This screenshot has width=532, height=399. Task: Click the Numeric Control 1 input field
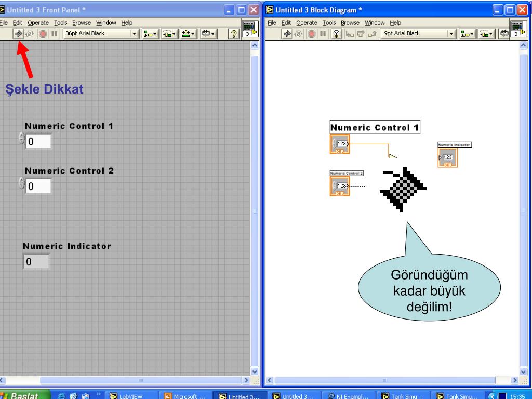pos(38,141)
